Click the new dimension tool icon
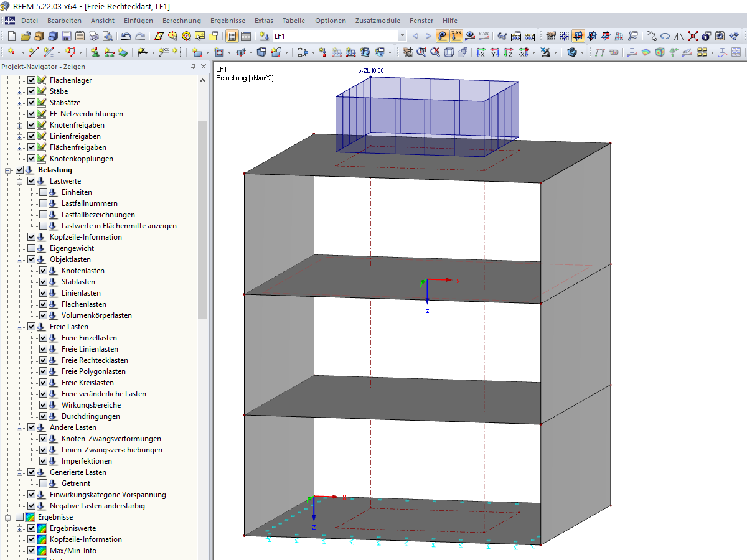The height and width of the screenshot is (560, 747). pyautogui.click(x=143, y=52)
